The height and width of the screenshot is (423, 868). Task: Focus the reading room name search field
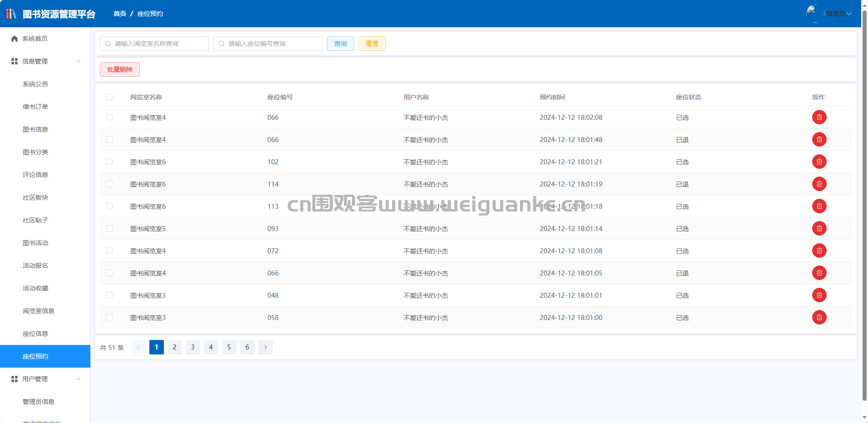pyautogui.click(x=154, y=44)
